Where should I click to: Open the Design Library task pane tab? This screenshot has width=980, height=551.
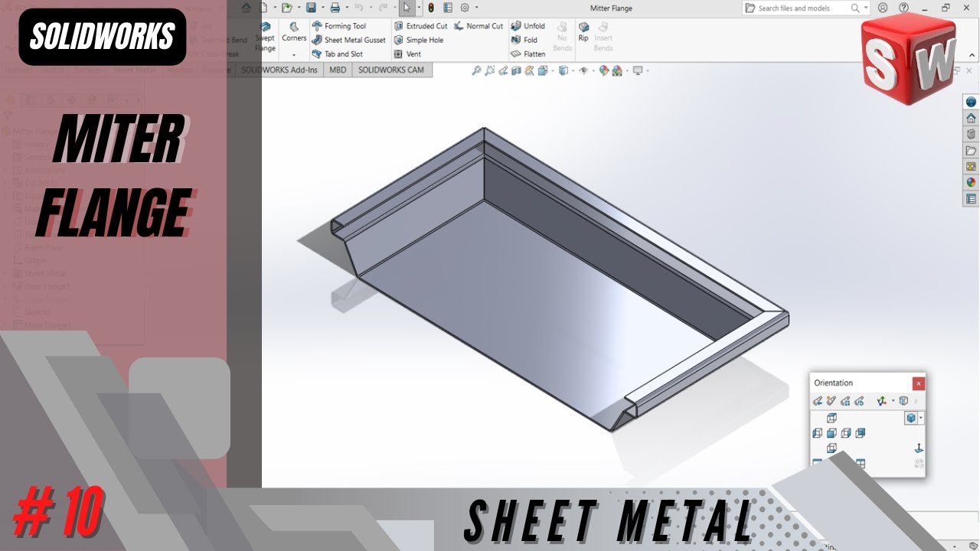tap(971, 134)
